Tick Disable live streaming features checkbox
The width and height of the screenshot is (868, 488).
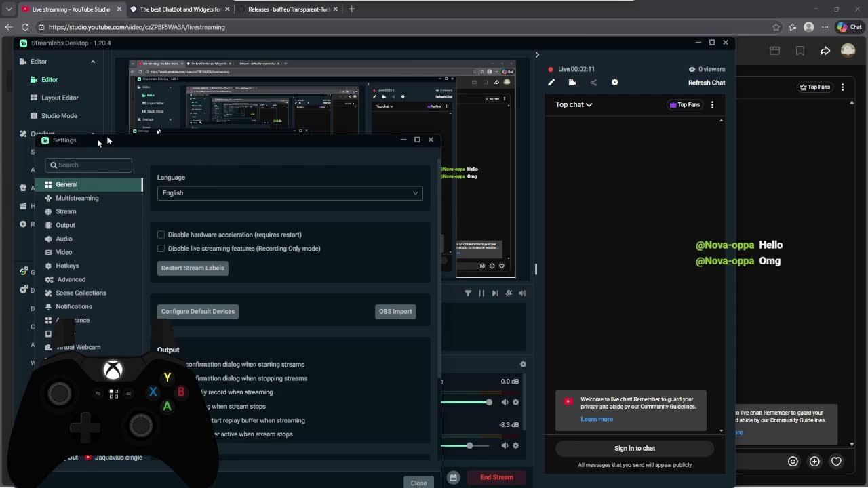pyautogui.click(x=161, y=249)
